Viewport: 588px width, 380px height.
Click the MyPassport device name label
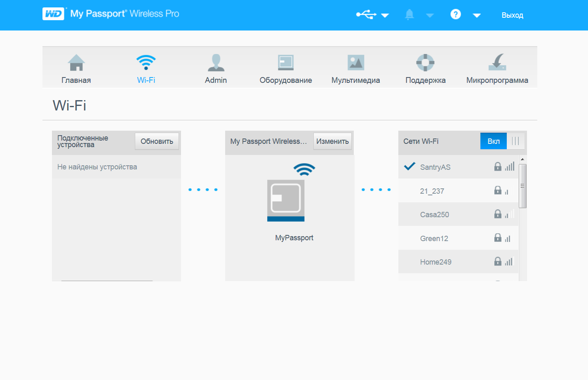(294, 238)
